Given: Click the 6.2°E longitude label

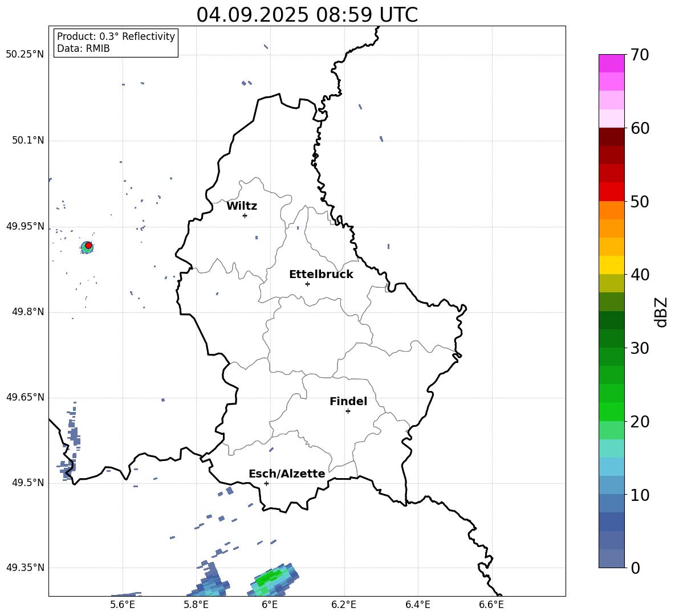Looking at the screenshot, I should pos(344,605).
